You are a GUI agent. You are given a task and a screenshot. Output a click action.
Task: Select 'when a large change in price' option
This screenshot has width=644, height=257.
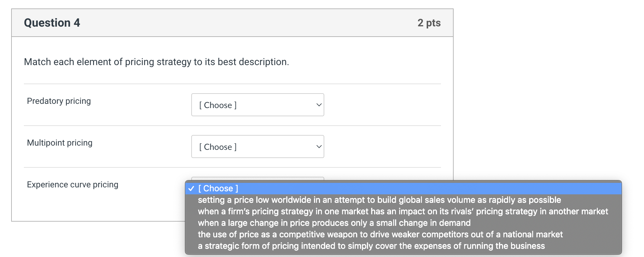pyautogui.click(x=334, y=223)
